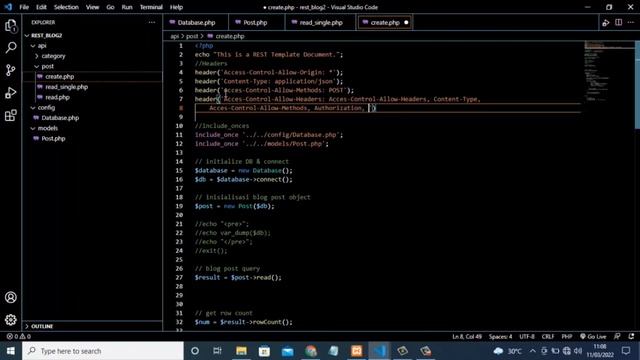Open the Mail app from taskbar

point(287,351)
